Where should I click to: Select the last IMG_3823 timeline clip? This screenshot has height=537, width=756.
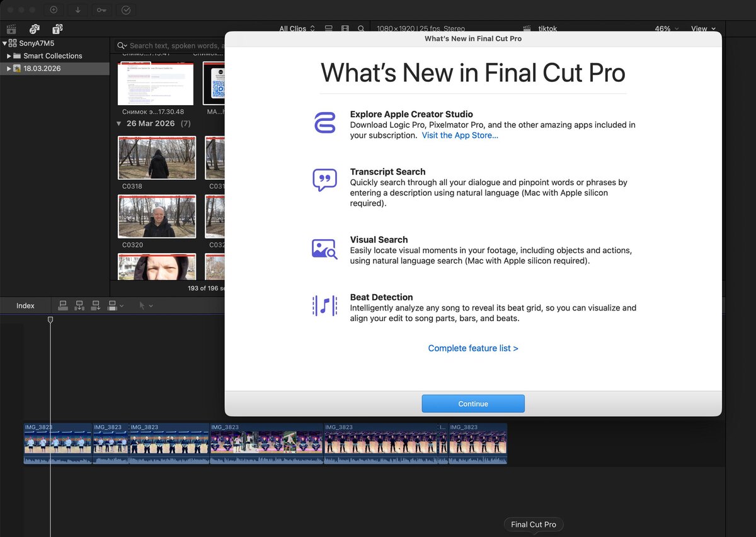point(478,443)
